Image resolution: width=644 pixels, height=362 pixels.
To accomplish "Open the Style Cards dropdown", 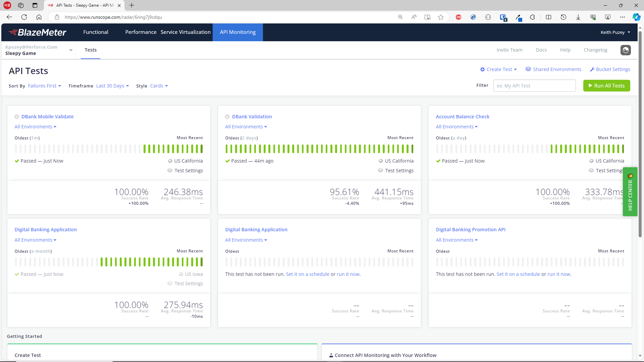I will [159, 86].
